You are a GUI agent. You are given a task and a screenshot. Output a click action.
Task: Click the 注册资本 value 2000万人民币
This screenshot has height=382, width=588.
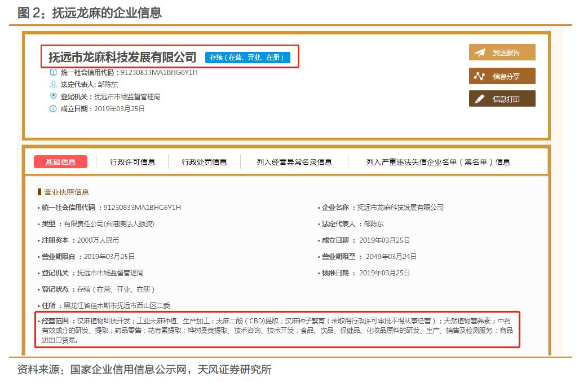click(x=98, y=240)
